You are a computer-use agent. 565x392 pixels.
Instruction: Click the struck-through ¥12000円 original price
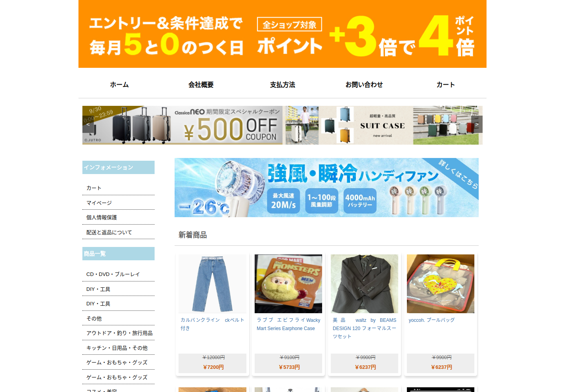pos(213,358)
